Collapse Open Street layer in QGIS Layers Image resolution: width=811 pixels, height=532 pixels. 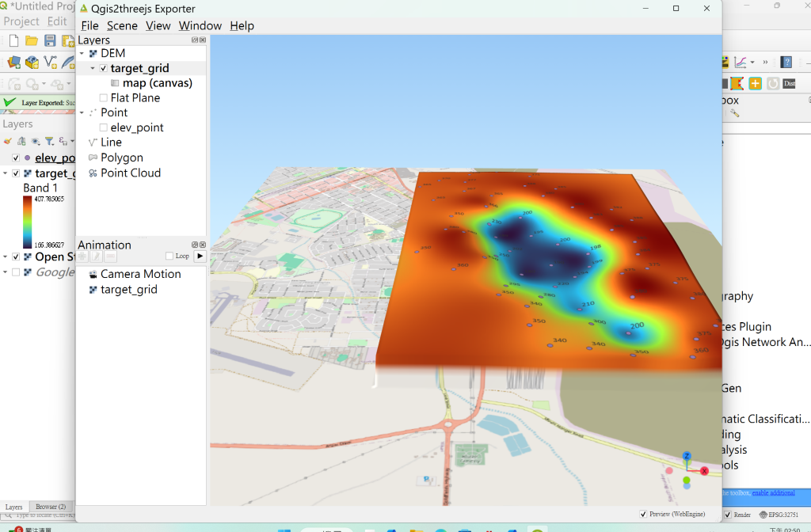coord(6,257)
